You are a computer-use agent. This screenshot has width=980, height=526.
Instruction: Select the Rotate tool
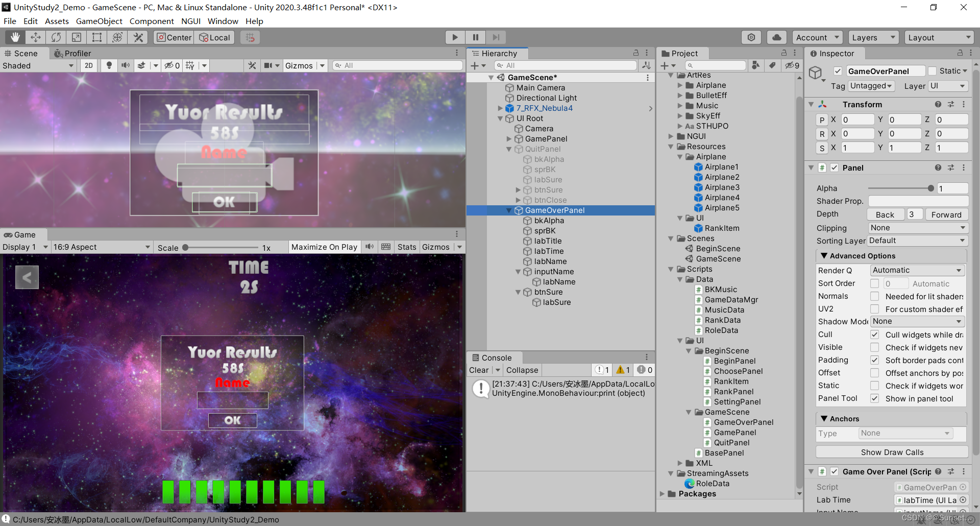click(56, 37)
